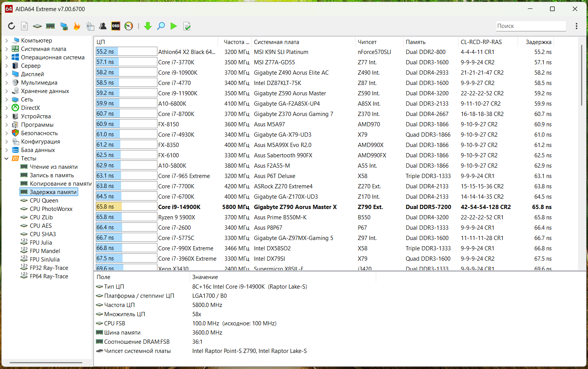Viewport: 588px width, 369px height.
Task: Collapse the Тесты tree node
Action: coord(7,158)
